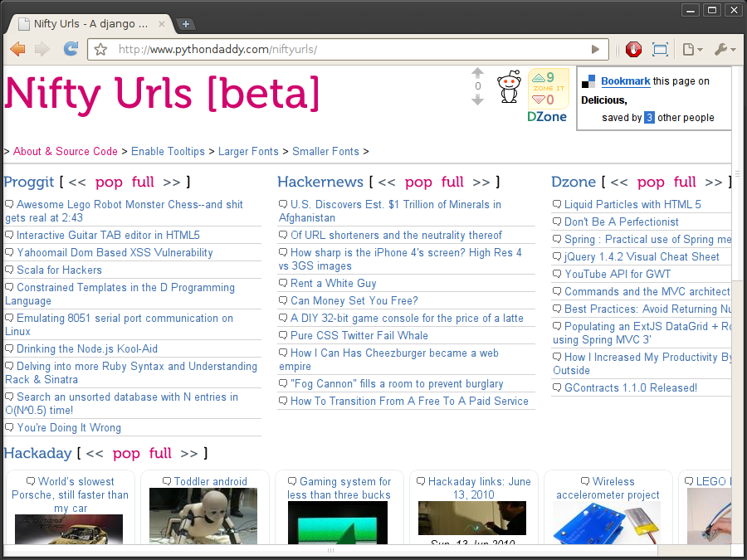Open A DIY 32-bit game console link
The width and height of the screenshot is (747, 560).
click(x=407, y=318)
